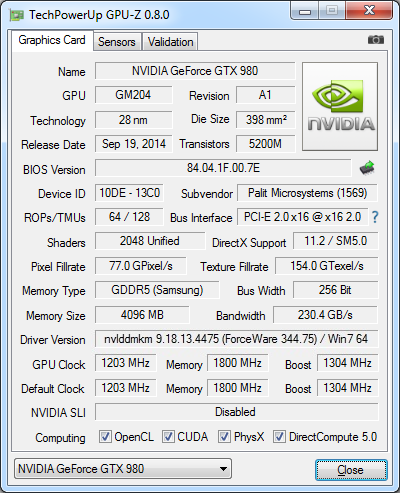
Task: Click the GPU Clock row Boost 1304 MHz field
Action: coord(348,363)
